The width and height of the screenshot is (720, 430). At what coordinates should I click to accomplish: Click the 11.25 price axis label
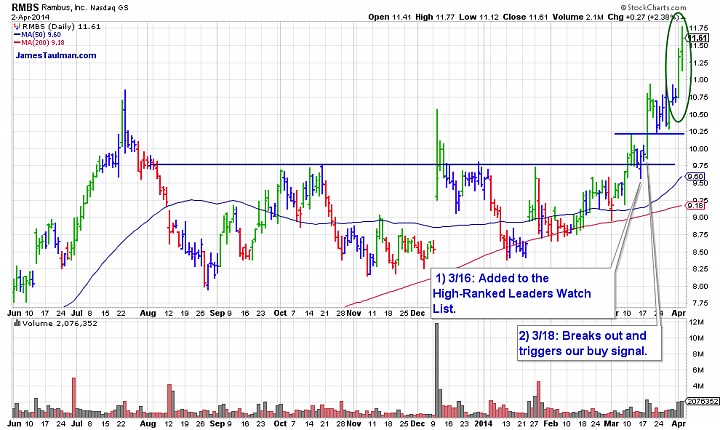coord(698,63)
